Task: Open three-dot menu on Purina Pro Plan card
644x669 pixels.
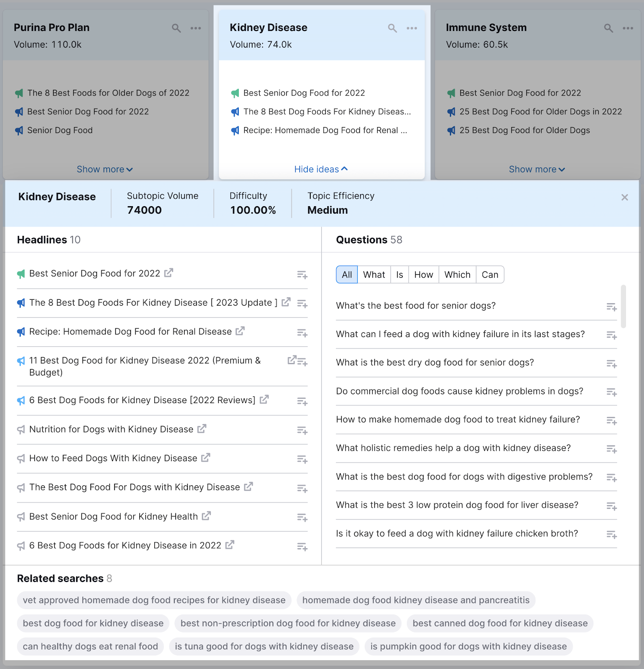Action: point(196,28)
